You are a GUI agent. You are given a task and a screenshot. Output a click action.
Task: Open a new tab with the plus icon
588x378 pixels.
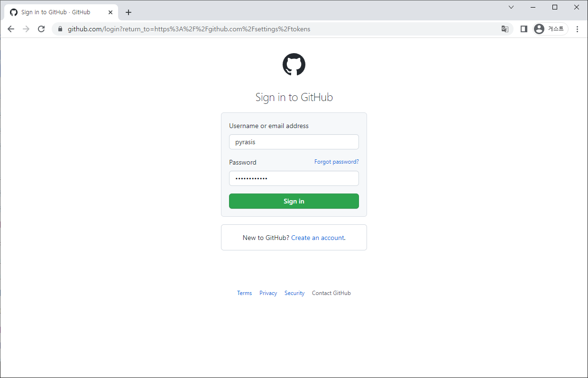[128, 12]
